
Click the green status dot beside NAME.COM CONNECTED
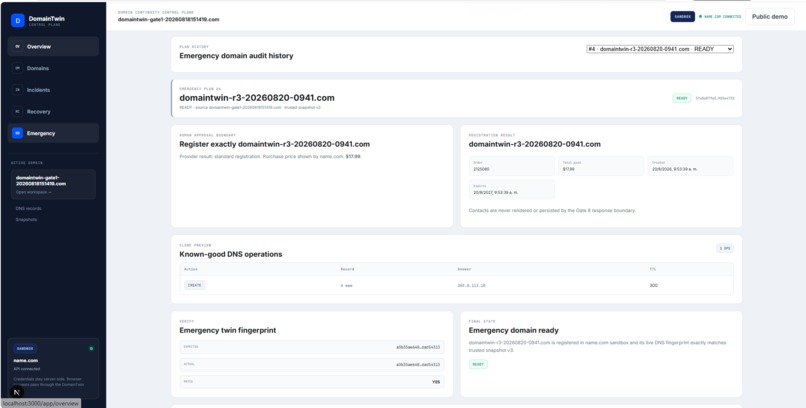(x=700, y=16)
